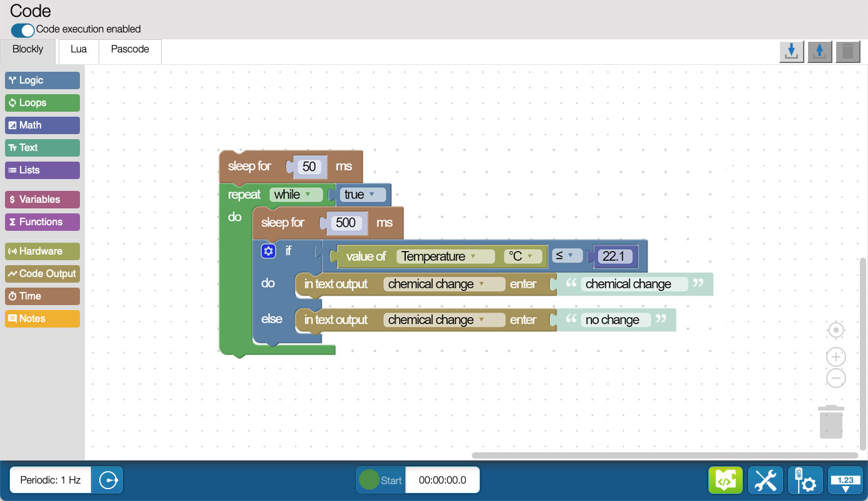Click the "chemical change" quoted text field
868x501 pixels.
[633, 284]
